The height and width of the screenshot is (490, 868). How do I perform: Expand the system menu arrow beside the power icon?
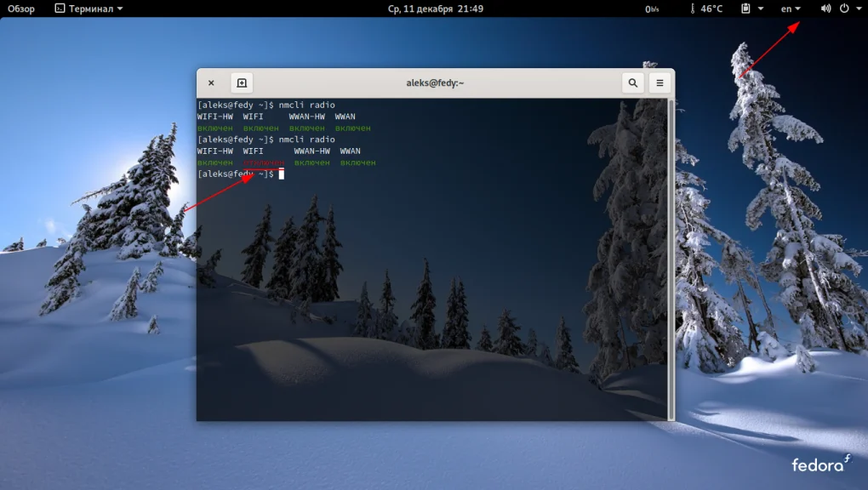pos(858,9)
